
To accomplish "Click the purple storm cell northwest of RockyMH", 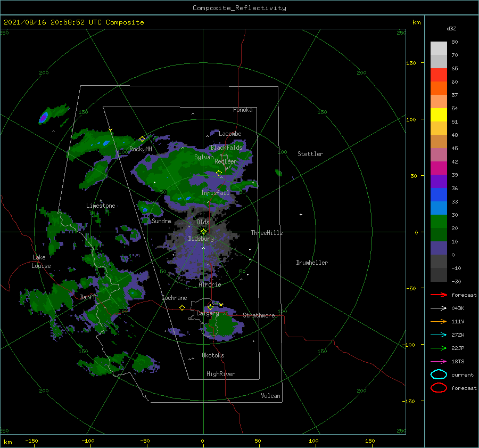I will pyautogui.click(x=44, y=117).
